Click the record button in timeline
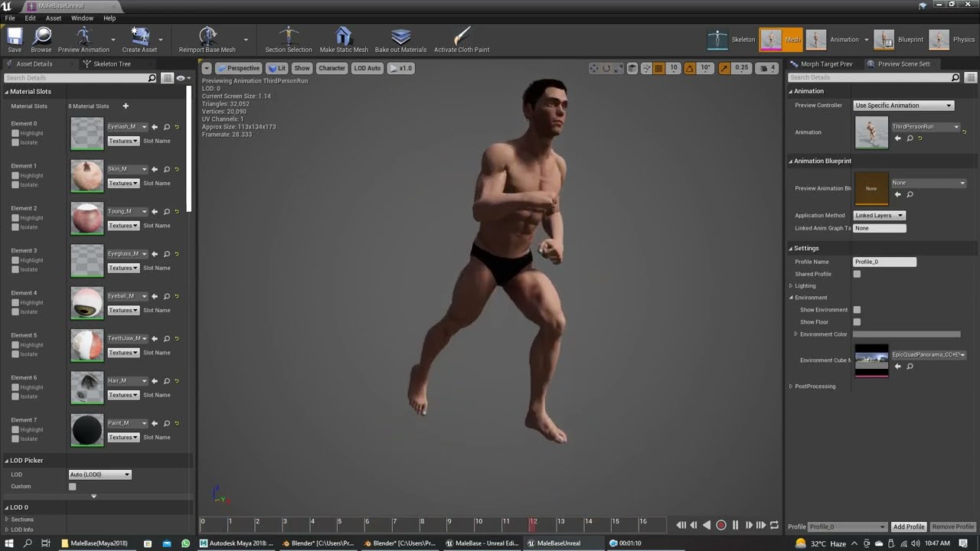 [x=720, y=525]
